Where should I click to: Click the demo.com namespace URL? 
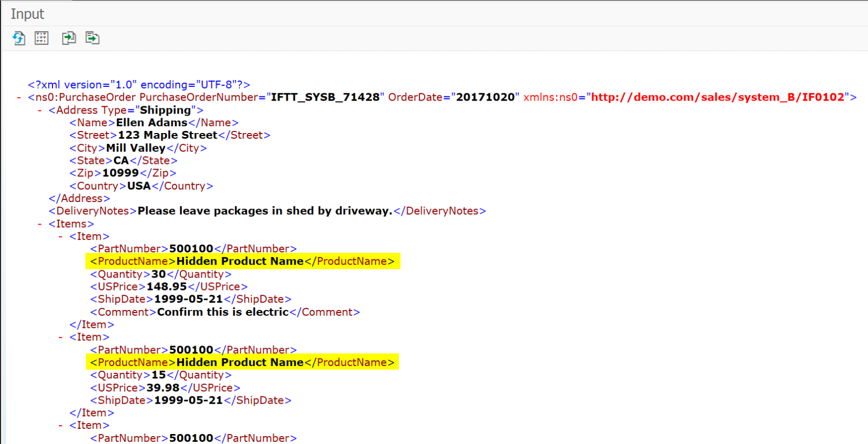(718, 97)
